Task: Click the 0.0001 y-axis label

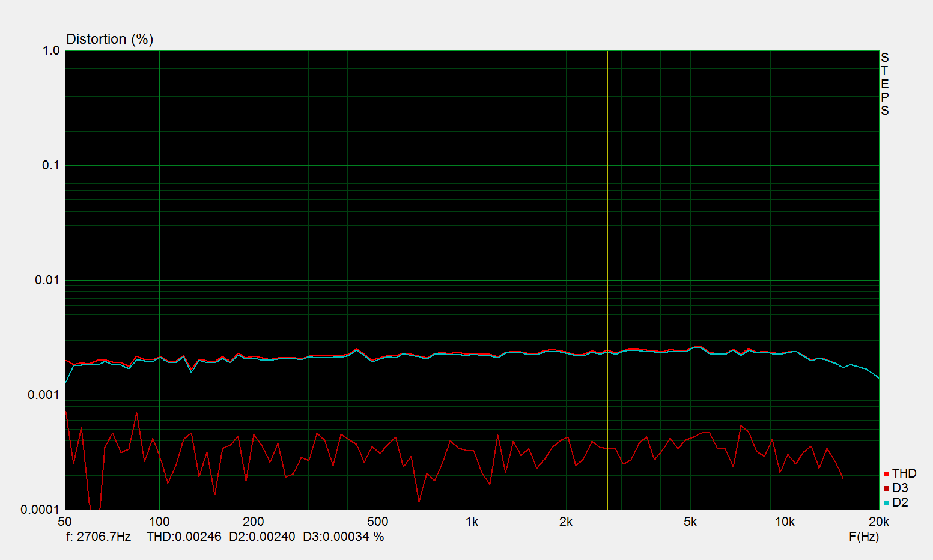Action: (x=40, y=510)
